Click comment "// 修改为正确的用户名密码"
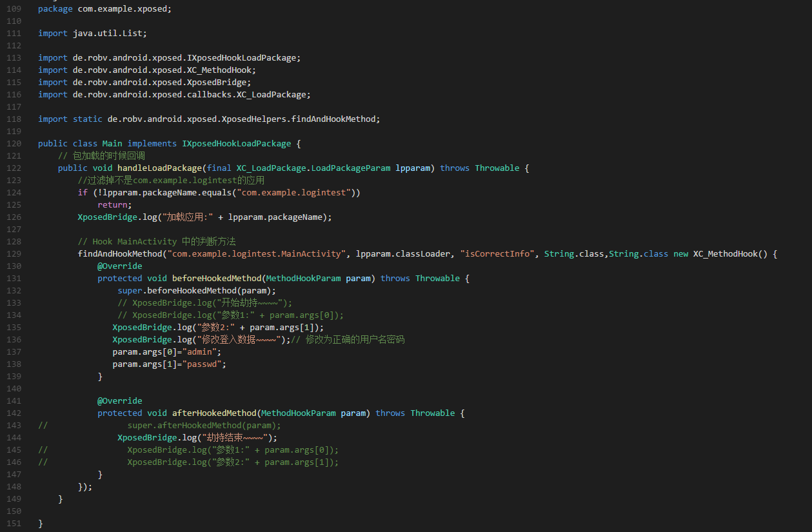Viewport: 812px width, 532px height. (x=348, y=340)
